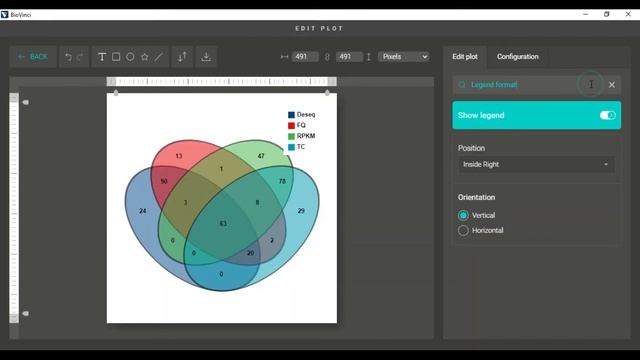
Task: Go back using the BACK button
Action: click(33, 57)
